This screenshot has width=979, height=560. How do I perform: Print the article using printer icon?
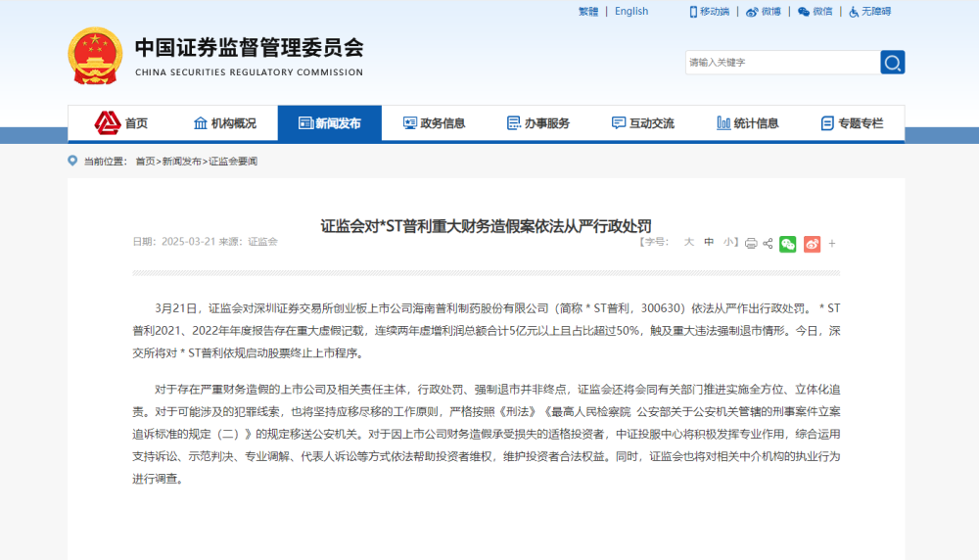[x=751, y=243]
